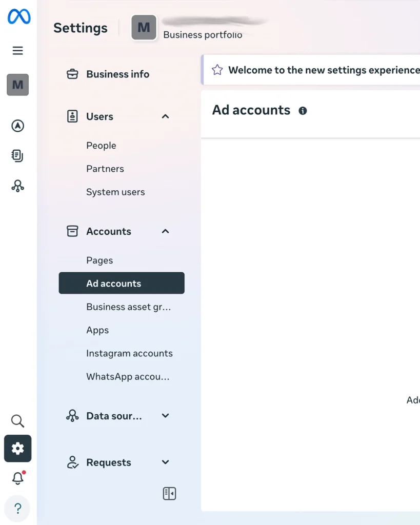Click the business portfolio M avatar in header
The width and height of the screenshot is (420, 525).
pos(144,28)
